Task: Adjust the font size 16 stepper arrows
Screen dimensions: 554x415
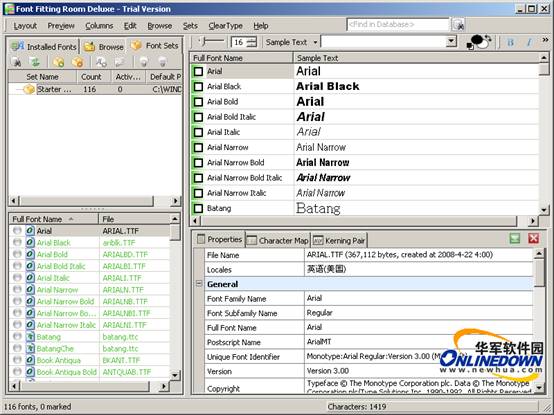Action: [252, 42]
